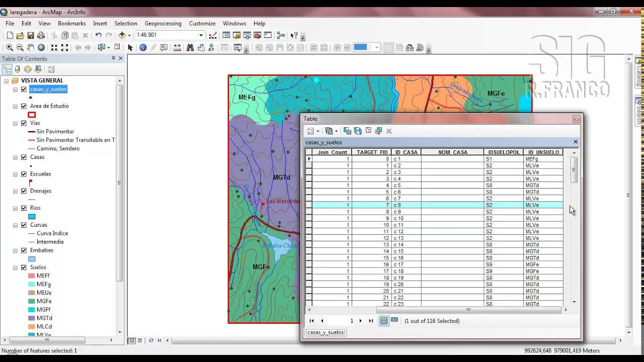Collapse the Embalses layer legend

point(16,250)
